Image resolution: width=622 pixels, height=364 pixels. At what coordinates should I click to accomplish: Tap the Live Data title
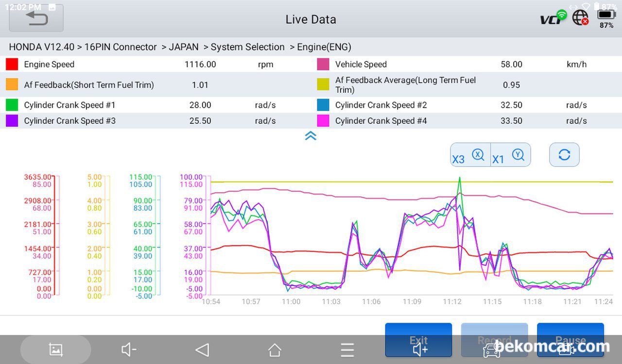tap(311, 19)
